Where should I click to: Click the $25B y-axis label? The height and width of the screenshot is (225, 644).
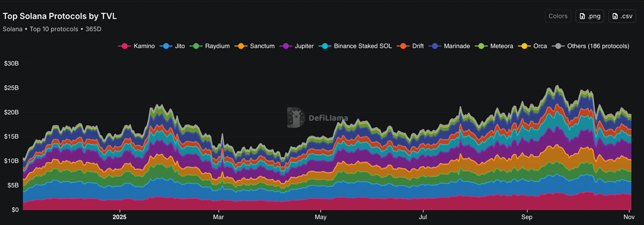[11, 88]
